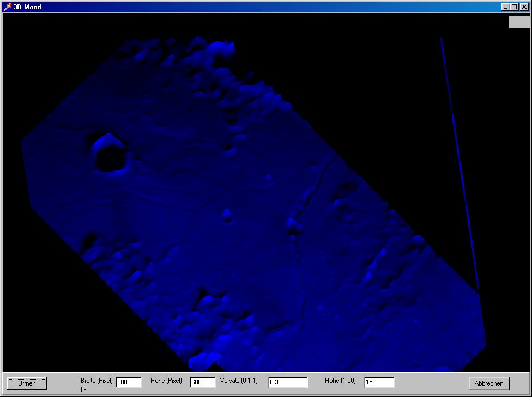Focus the Breite (Pixel) field showing 800

(129, 383)
